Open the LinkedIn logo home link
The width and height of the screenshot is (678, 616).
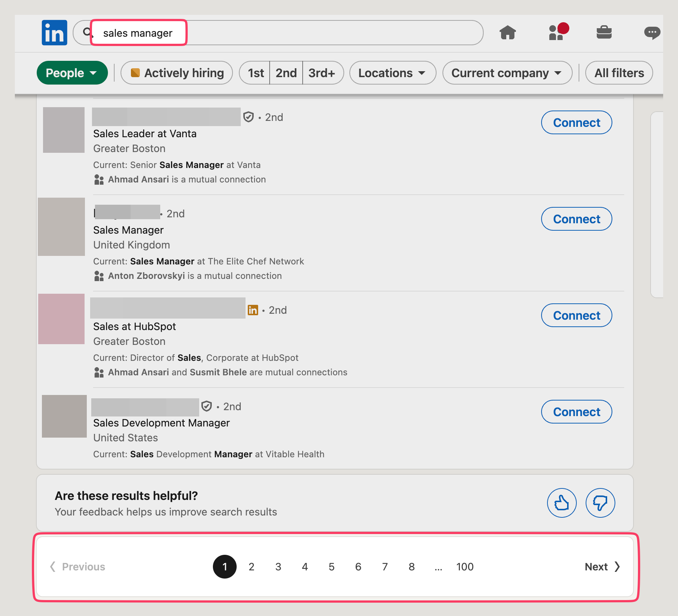tap(55, 33)
